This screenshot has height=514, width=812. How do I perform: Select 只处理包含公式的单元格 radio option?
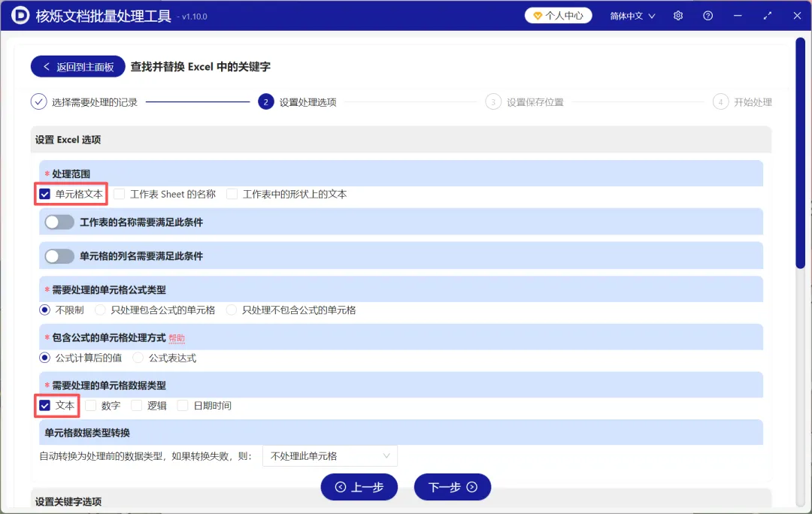click(100, 310)
